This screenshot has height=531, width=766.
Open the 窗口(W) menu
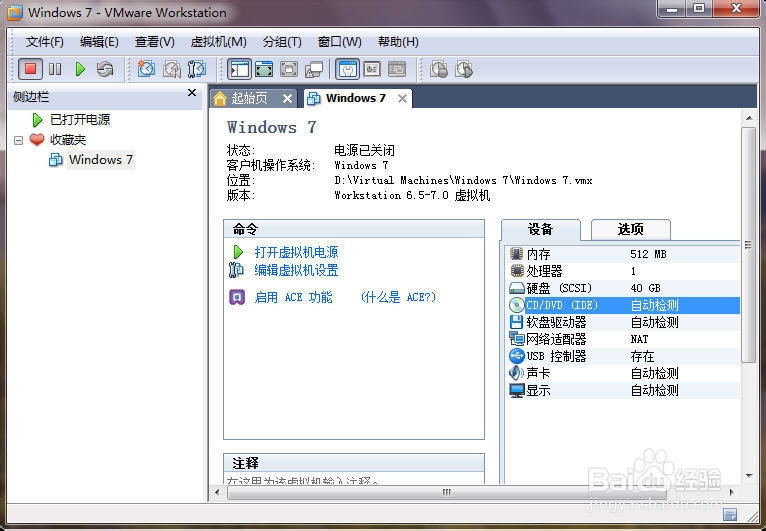[x=340, y=42]
